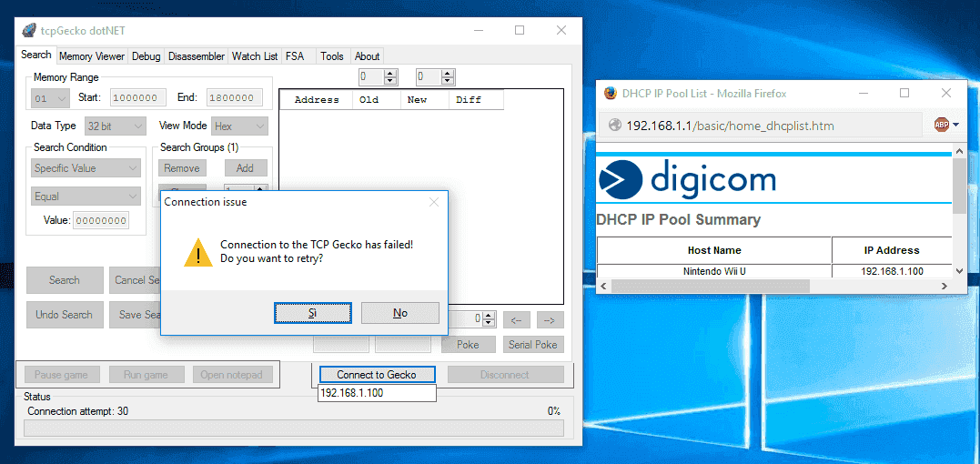980x464 pixels.
Task: Click the tcpGecko app icon in title bar
Action: click(29, 30)
